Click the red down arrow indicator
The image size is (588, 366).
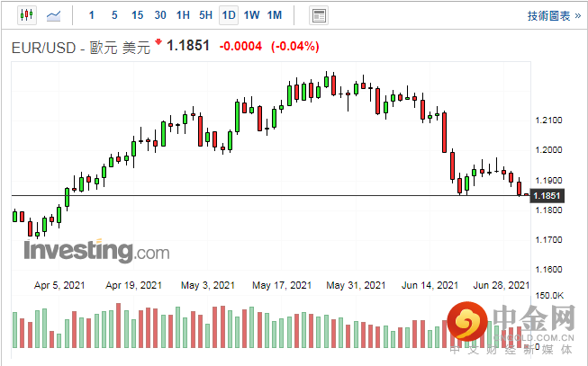(x=158, y=42)
